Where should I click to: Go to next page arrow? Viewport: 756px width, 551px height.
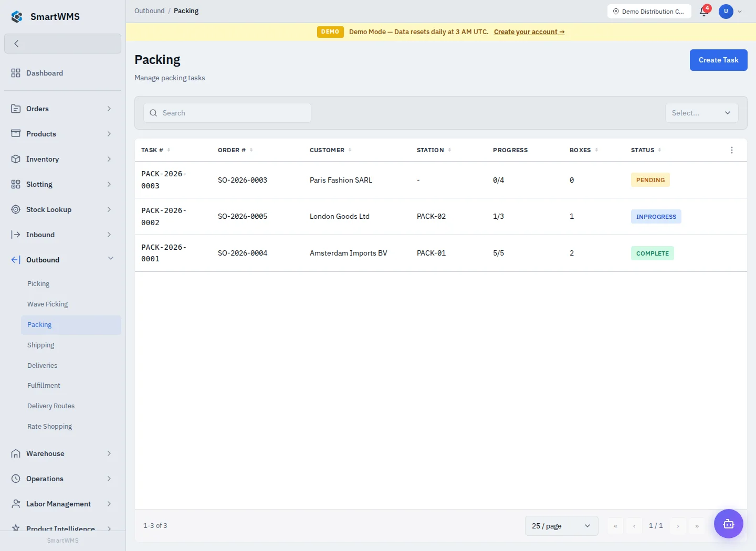[678, 526]
